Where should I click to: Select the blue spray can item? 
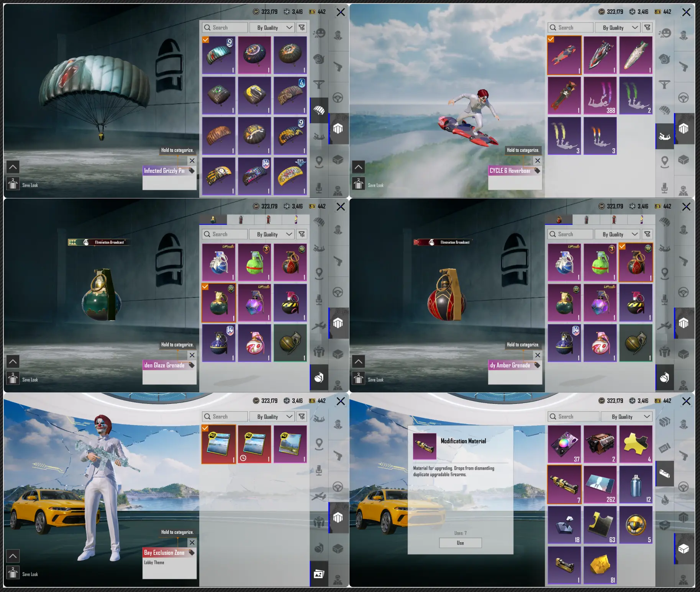636,485
